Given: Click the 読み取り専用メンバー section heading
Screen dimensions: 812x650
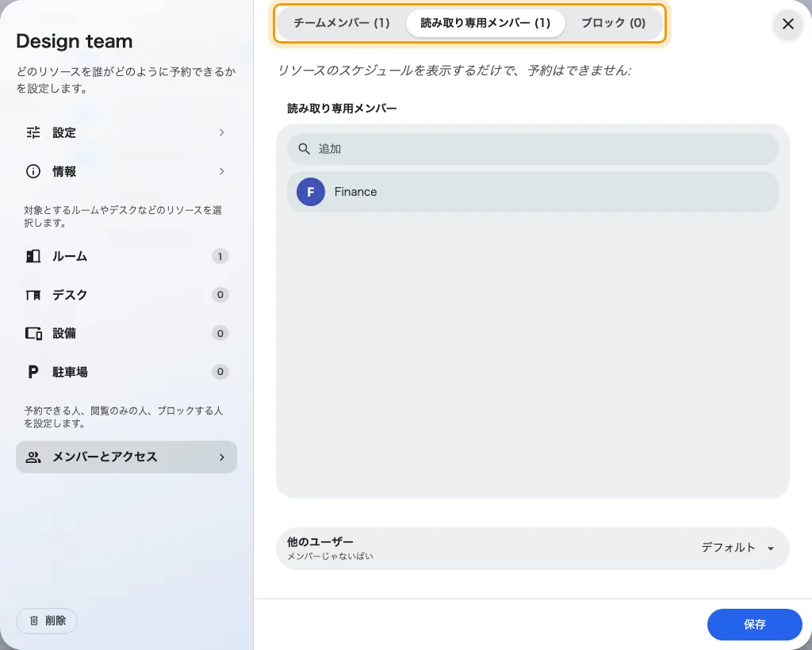Looking at the screenshot, I should pos(342,109).
